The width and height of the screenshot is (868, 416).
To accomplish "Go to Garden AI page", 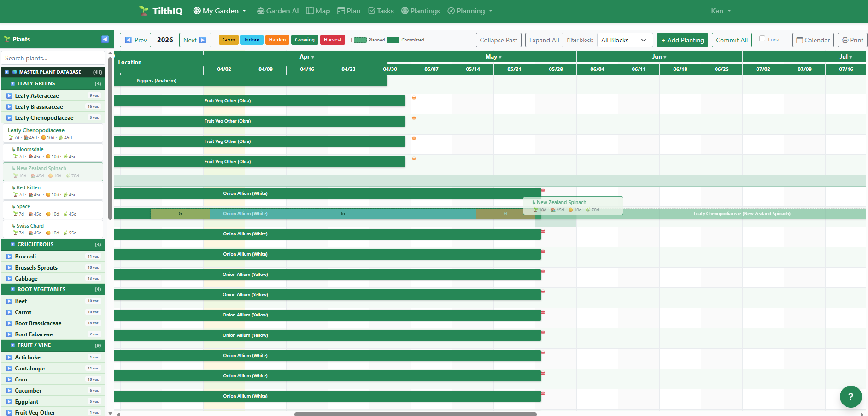I will (278, 11).
